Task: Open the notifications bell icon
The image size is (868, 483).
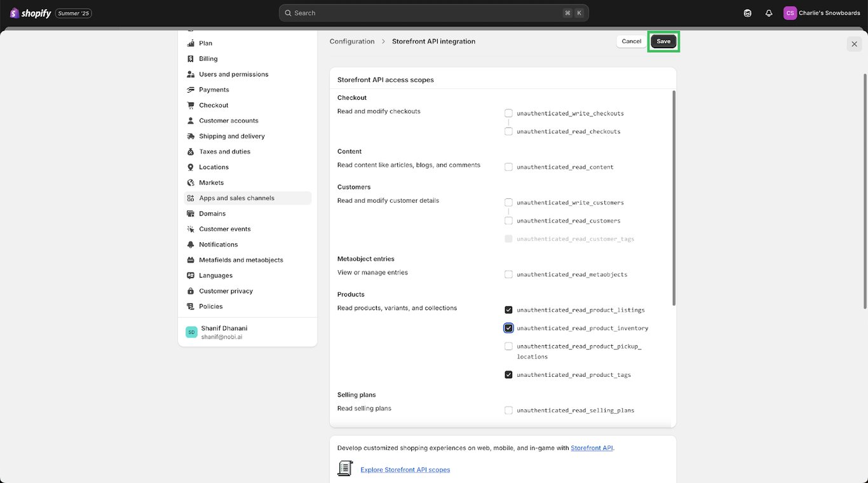Action: point(769,13)
